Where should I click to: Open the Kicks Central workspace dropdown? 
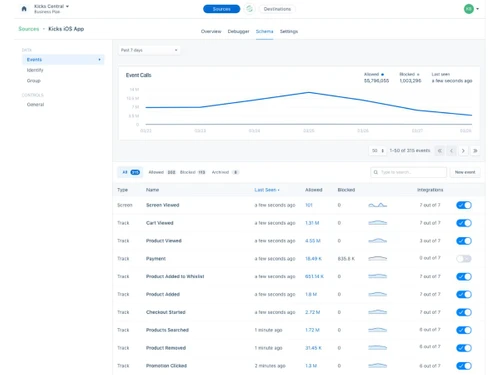pyautogui.click(x=51, y=6)
